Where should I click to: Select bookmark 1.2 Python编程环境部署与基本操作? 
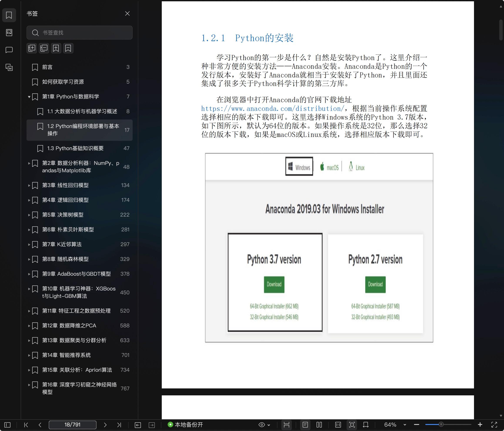coord(80,130)
